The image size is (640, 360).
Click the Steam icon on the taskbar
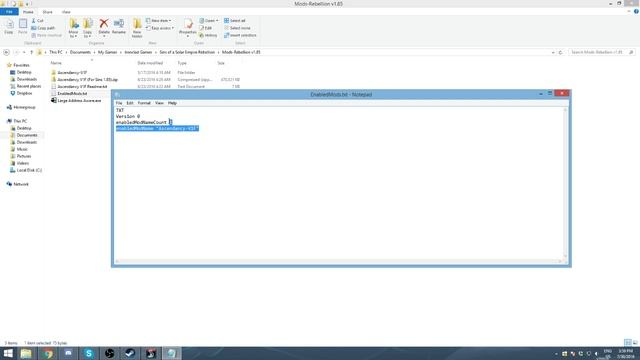click(x=130, y=353)
